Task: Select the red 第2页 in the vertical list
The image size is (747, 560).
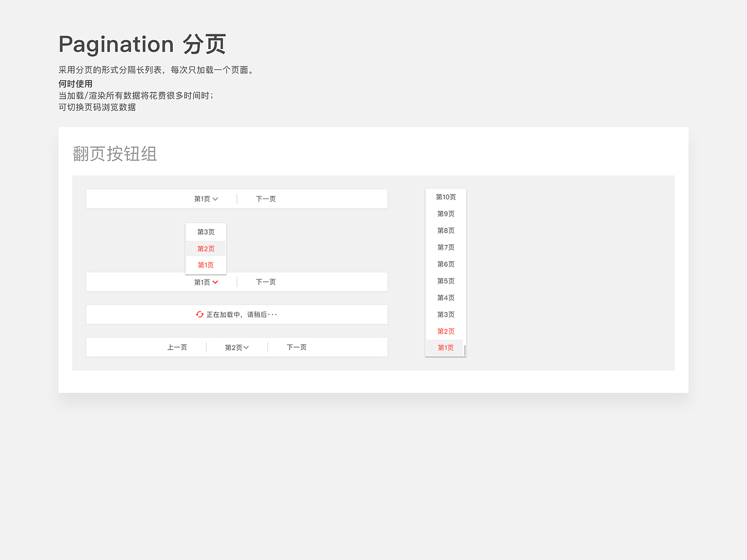Action: point(445,331)
